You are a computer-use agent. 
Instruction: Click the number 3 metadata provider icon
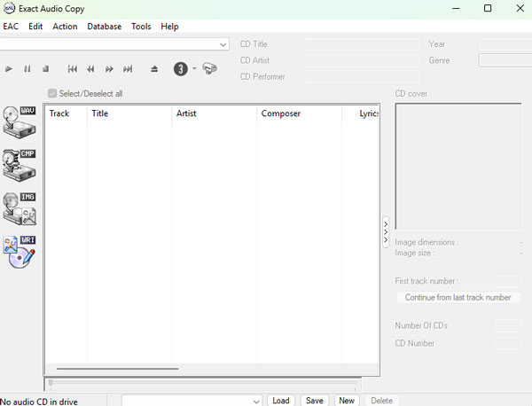tap(181, 69)
